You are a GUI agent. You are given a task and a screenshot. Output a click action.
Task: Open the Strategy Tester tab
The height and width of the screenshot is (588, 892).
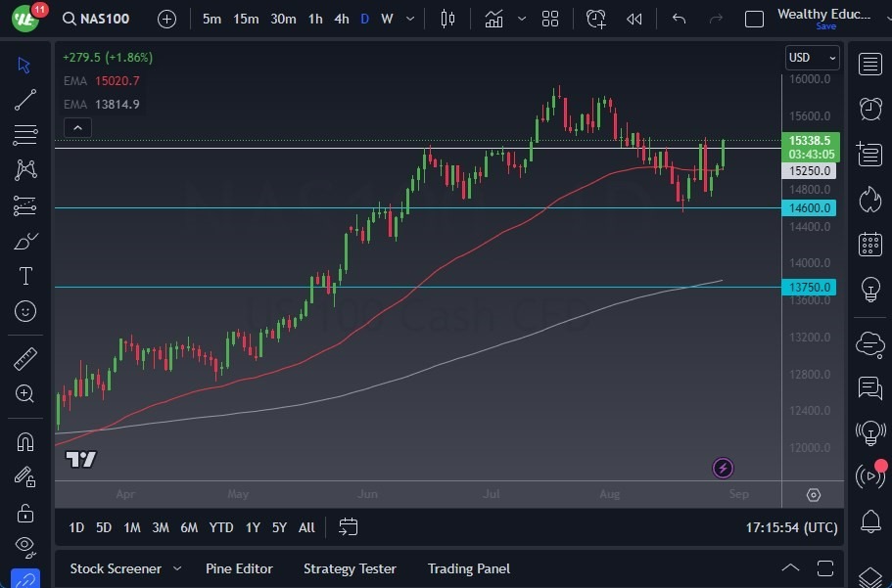point(350,568)
